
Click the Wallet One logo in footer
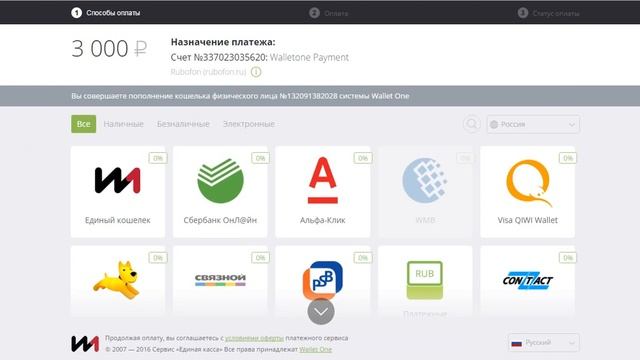85,344
